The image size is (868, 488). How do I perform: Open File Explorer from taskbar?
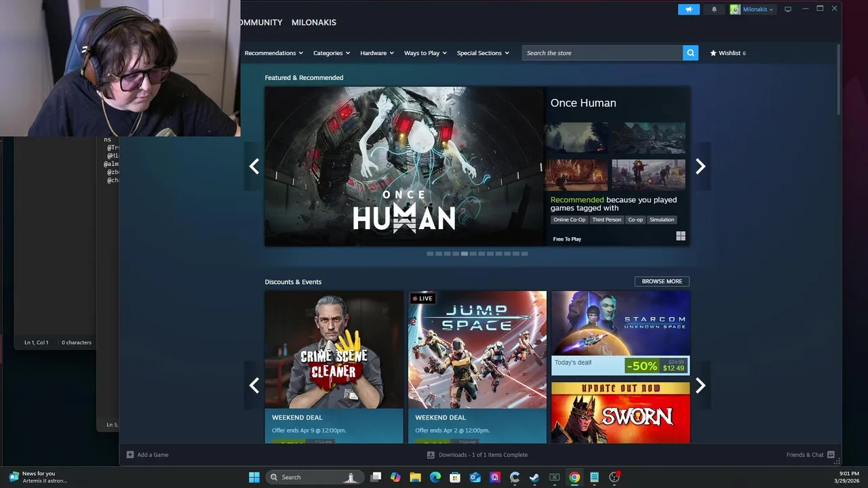pyautogui.click(x=415, y=477)
